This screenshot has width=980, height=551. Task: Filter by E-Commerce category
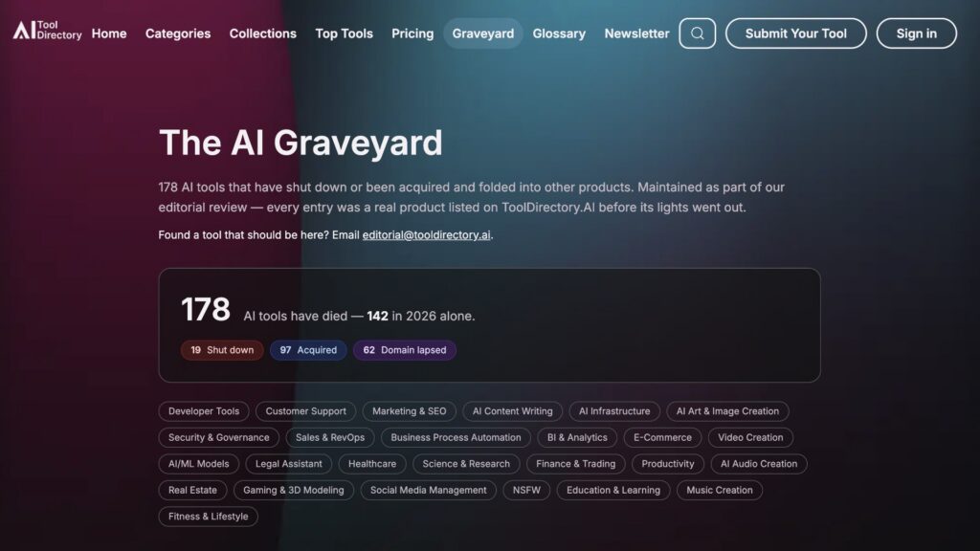662,437
